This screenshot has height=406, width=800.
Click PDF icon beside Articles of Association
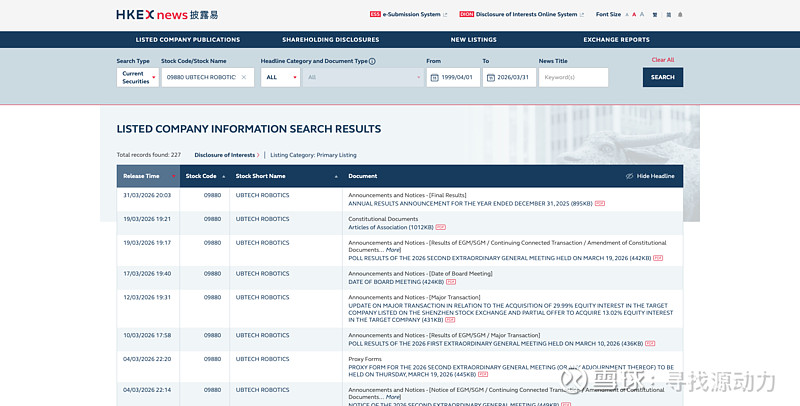(x=441, y=227)
